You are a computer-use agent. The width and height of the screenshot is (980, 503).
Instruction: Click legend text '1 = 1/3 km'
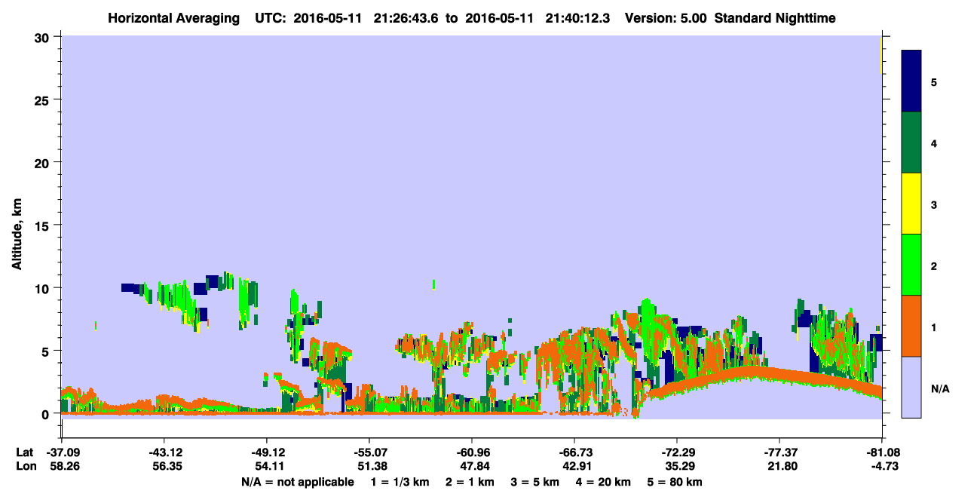(x=401, y=482)
